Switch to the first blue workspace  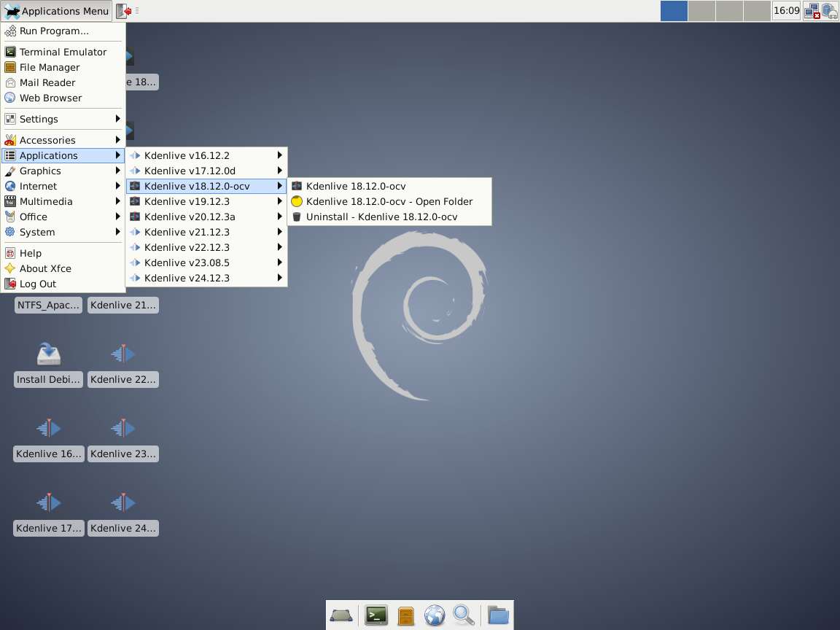(x=674, y=11)
